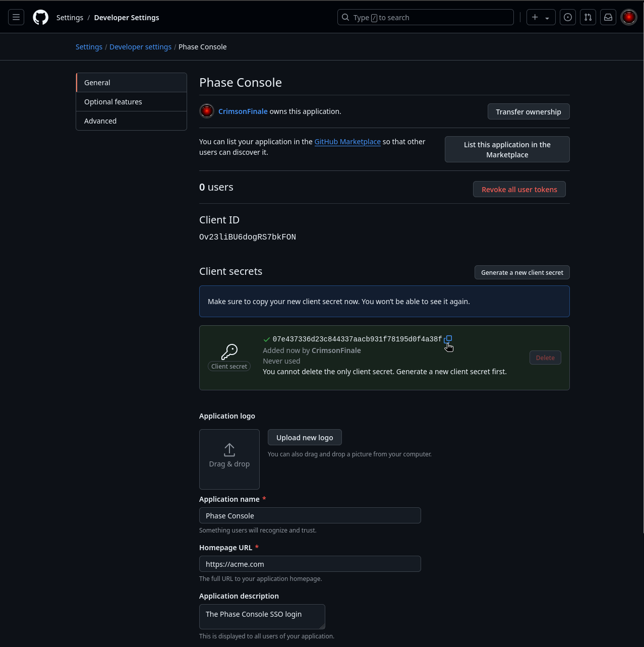Click the Never used status text

pyautogui.click(x=281, y=361)
